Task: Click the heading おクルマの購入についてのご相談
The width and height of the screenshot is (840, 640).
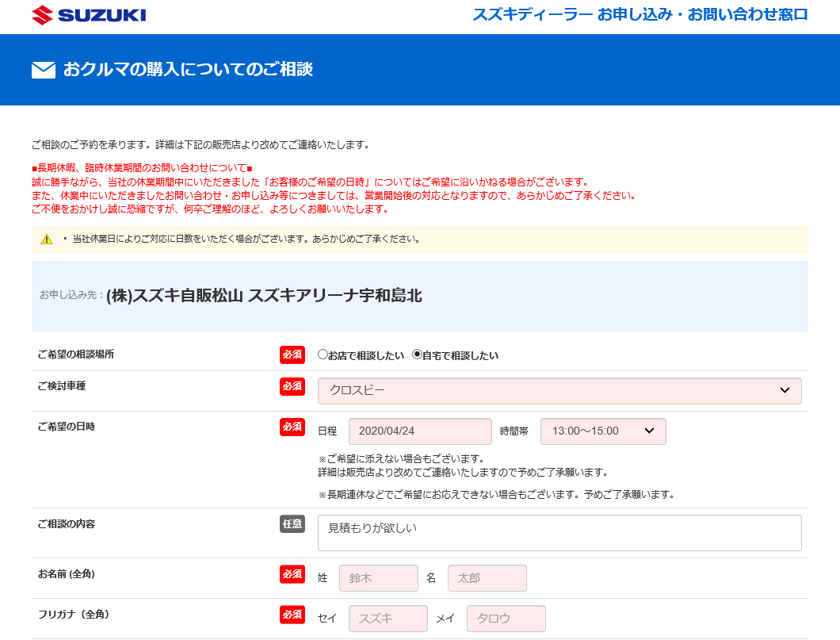Action: [188, 69]
